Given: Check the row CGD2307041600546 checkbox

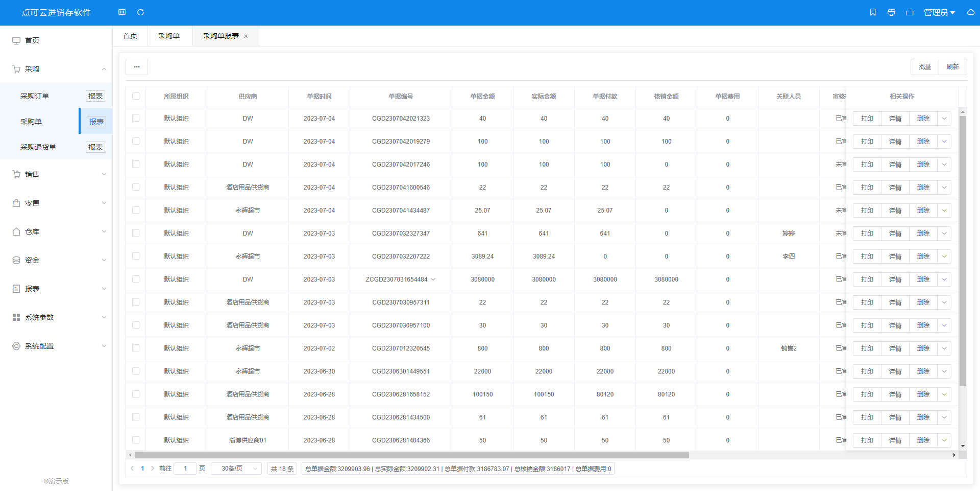Looking at the screenshot, I should 136,187.
